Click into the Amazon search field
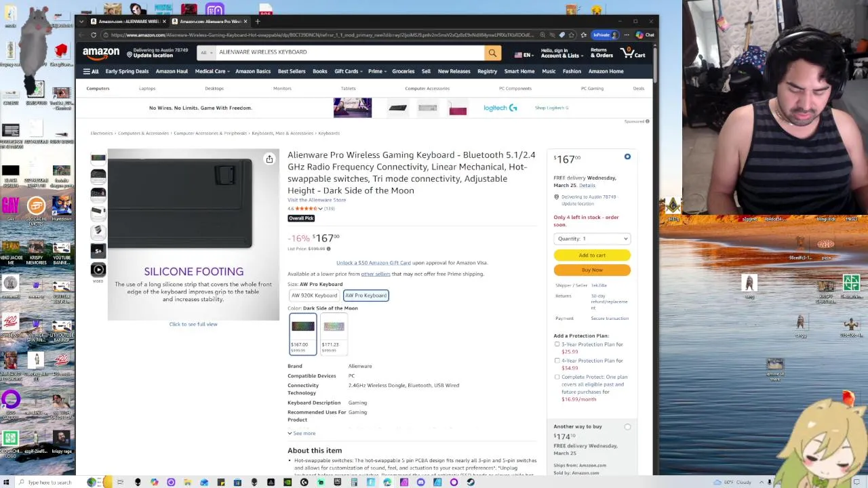Screen dimensions: 868x488 349,52
